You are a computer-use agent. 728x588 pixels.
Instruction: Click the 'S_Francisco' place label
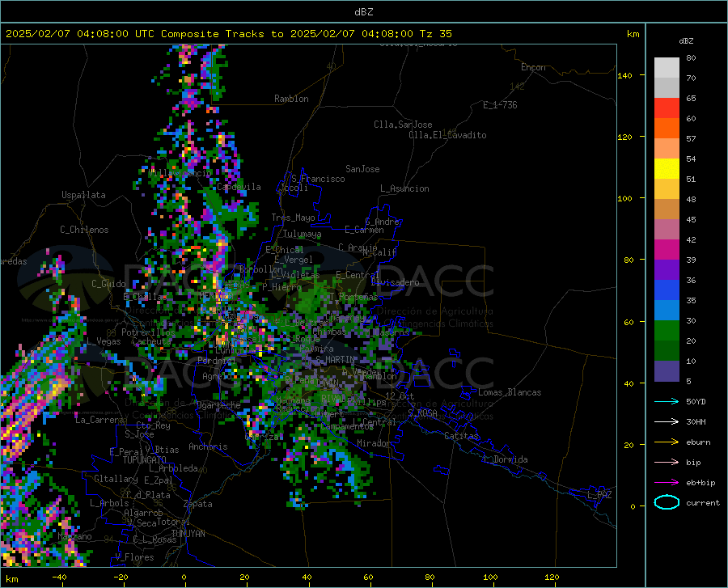coord(318,179)
